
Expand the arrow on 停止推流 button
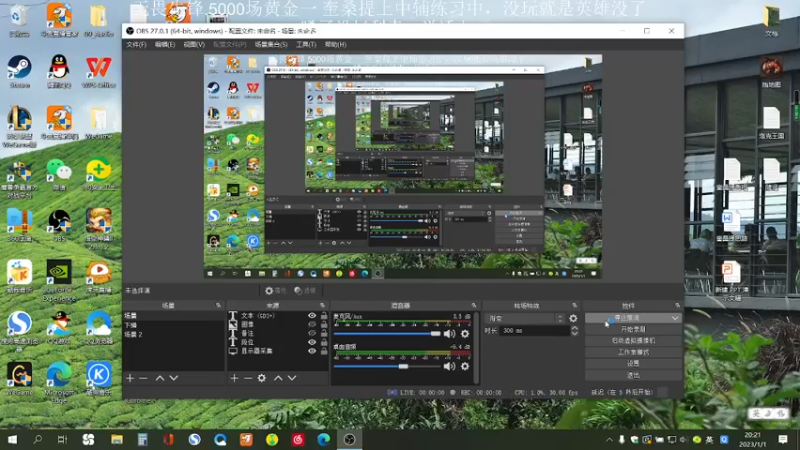pyautogui.click(x=675, y=318)
